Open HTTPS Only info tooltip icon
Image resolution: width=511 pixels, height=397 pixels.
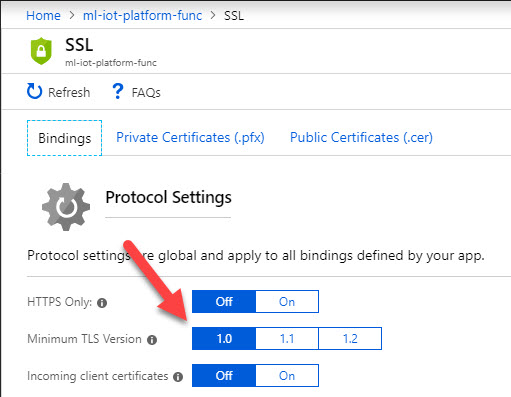pyautogui.click(x=102, y=303)
